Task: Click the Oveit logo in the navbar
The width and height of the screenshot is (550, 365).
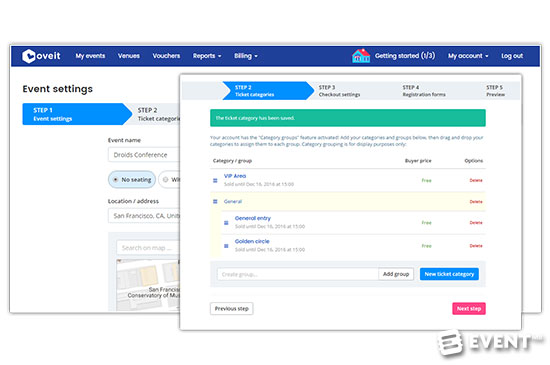Action: (41, 56)
